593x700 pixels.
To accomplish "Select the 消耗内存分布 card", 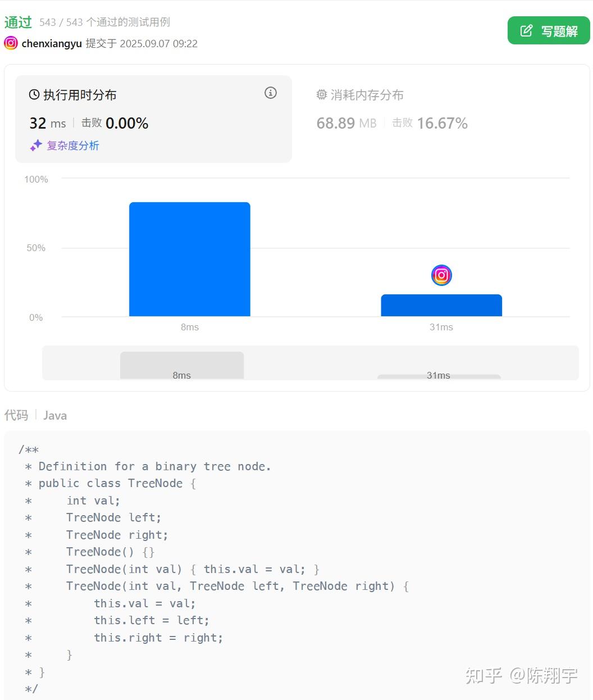I will point(441,119).
